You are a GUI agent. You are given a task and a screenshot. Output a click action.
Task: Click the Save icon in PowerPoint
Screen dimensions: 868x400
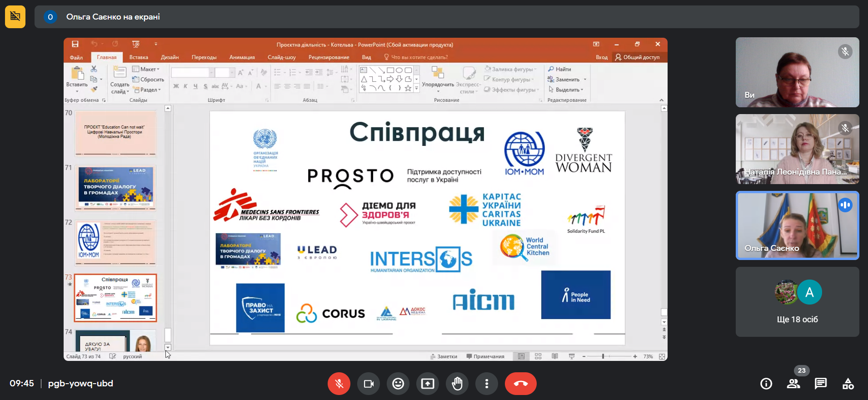coord(75,44)
